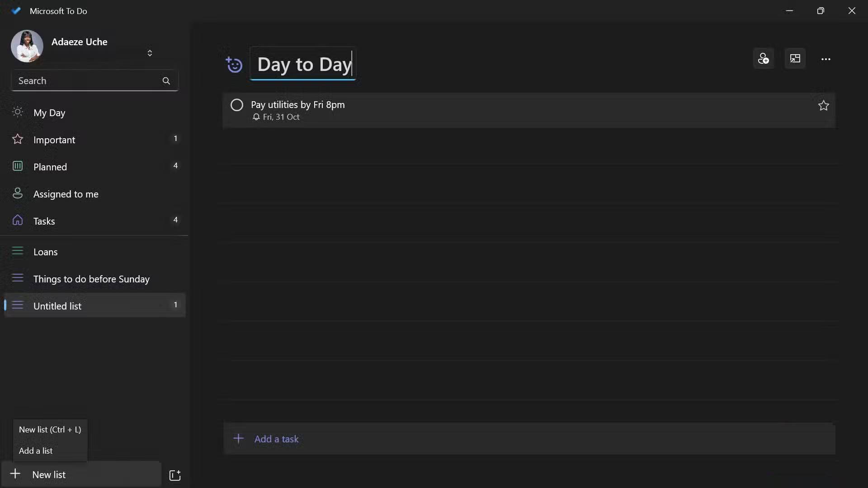Click the New list button
The image size is (868, 488).
click(x=49, y=474)
